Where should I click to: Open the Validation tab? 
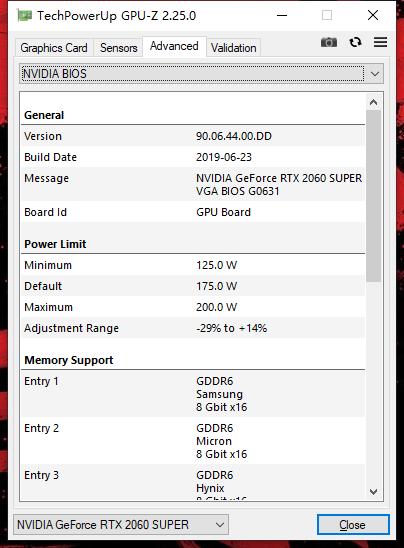[x=233, y=48]
